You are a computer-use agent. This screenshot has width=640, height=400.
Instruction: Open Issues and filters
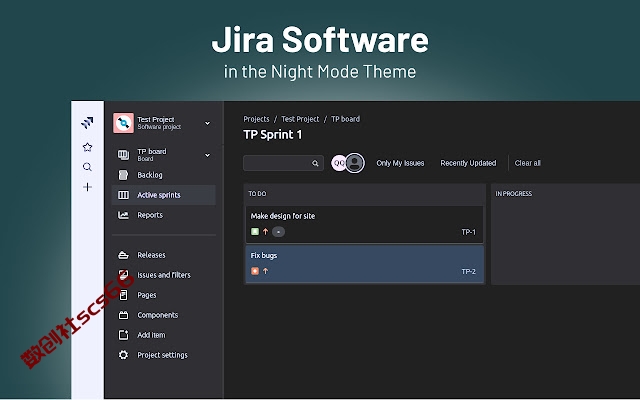point(164,275)
